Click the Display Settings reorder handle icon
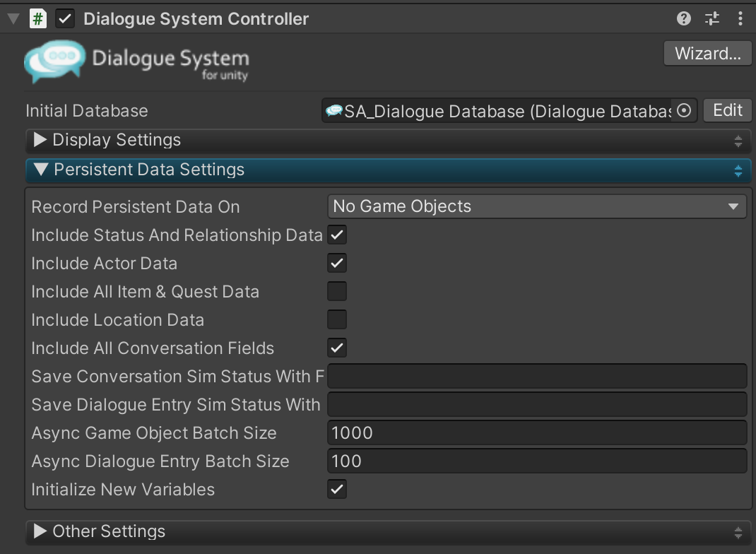 738,141
